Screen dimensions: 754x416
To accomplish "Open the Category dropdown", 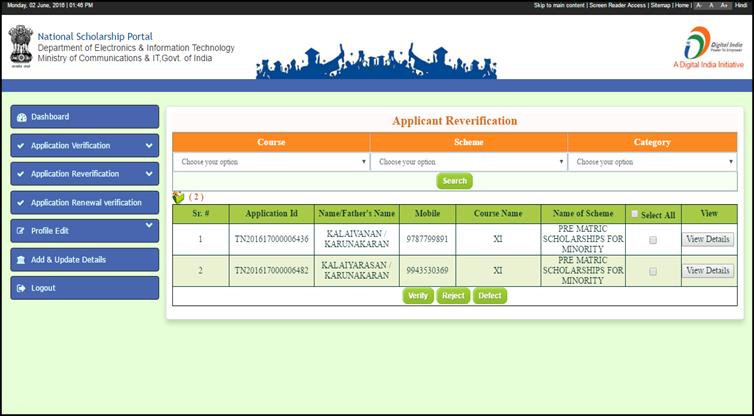I will 652,162.
